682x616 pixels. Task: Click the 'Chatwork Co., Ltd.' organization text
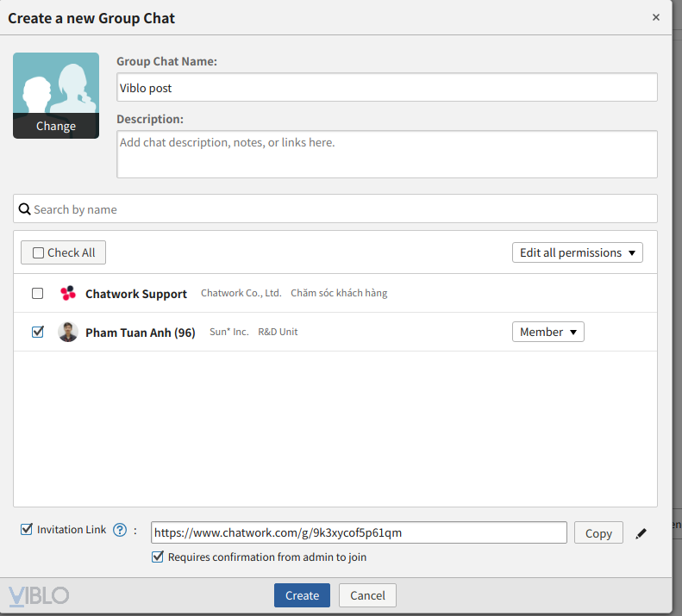[241, 293]
